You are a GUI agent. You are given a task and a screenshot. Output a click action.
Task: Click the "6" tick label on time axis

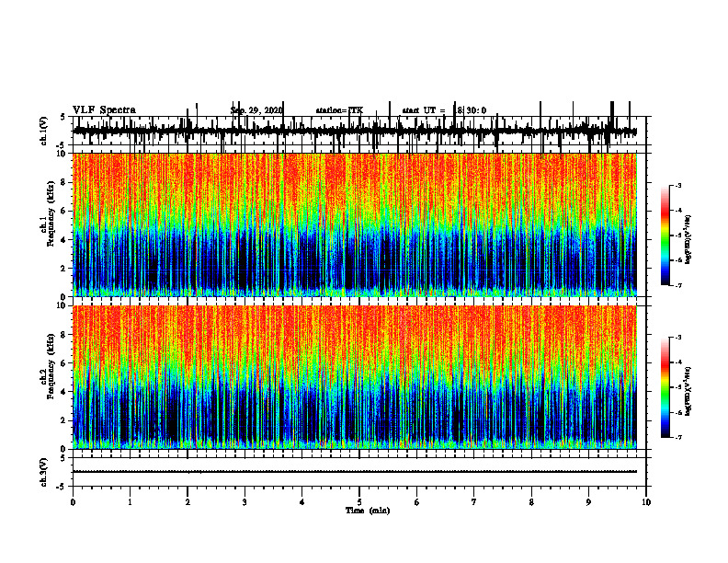(x=417, y=502)
